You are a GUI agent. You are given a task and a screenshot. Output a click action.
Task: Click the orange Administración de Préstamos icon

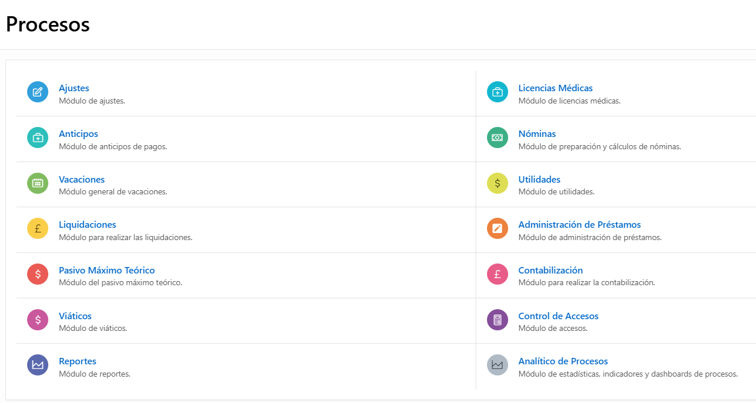tap(497, 229)
